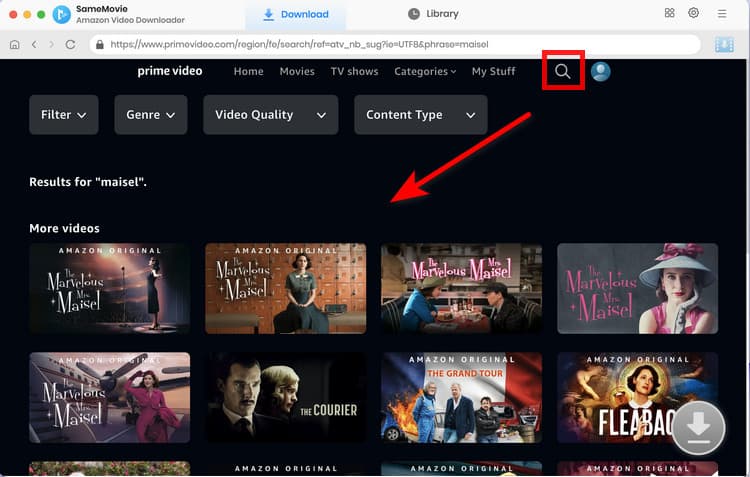Viewport: 750px width, 477px height.
Task: Click the macOS green fullscreen window button
Action: pyautogui.click(x=41, y=14)
